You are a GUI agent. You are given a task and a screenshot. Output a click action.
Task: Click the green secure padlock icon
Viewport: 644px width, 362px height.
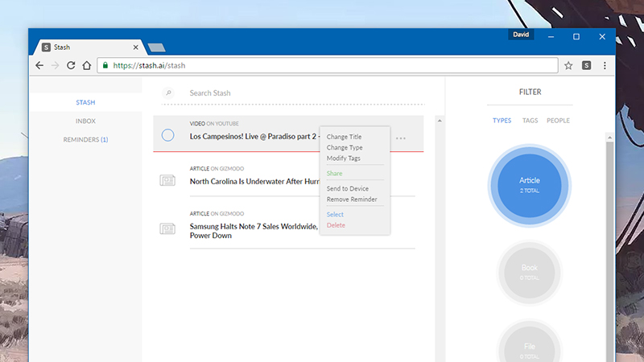point(105,65)
